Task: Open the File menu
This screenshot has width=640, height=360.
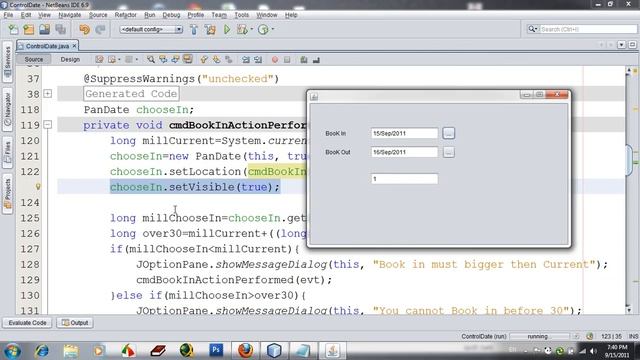Action: pyautogui.click(x=8, y=15)
